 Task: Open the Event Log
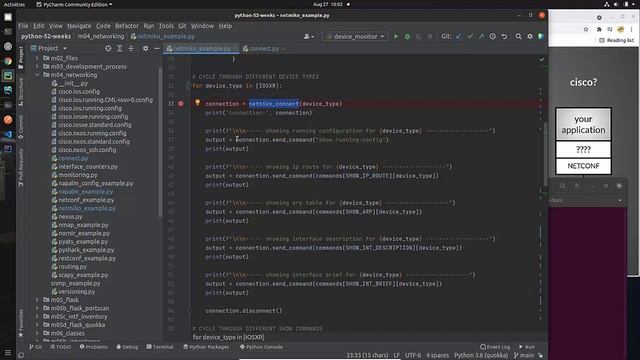coord(496,347)
